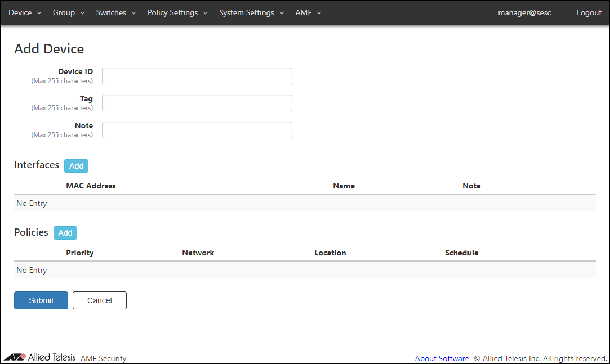Click into the Tag input field

(197, 103)
